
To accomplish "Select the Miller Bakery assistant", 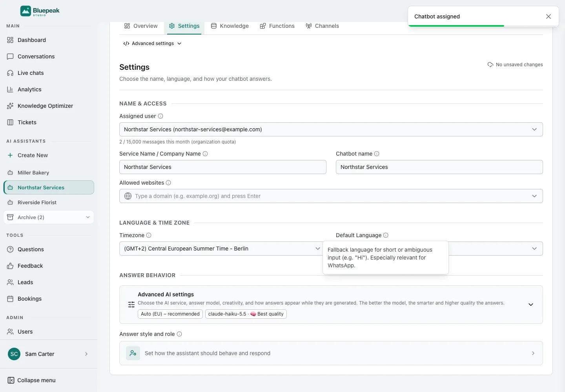I will coord(49,172).
